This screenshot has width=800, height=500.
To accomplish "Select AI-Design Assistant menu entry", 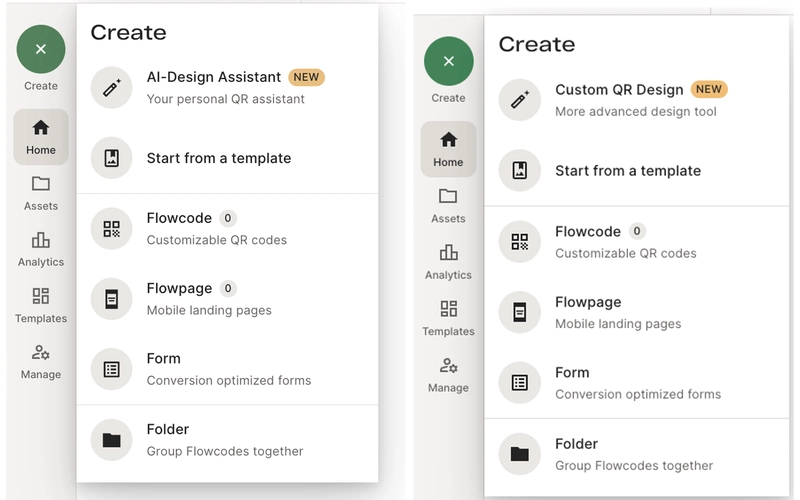I will tap(228, 88).
